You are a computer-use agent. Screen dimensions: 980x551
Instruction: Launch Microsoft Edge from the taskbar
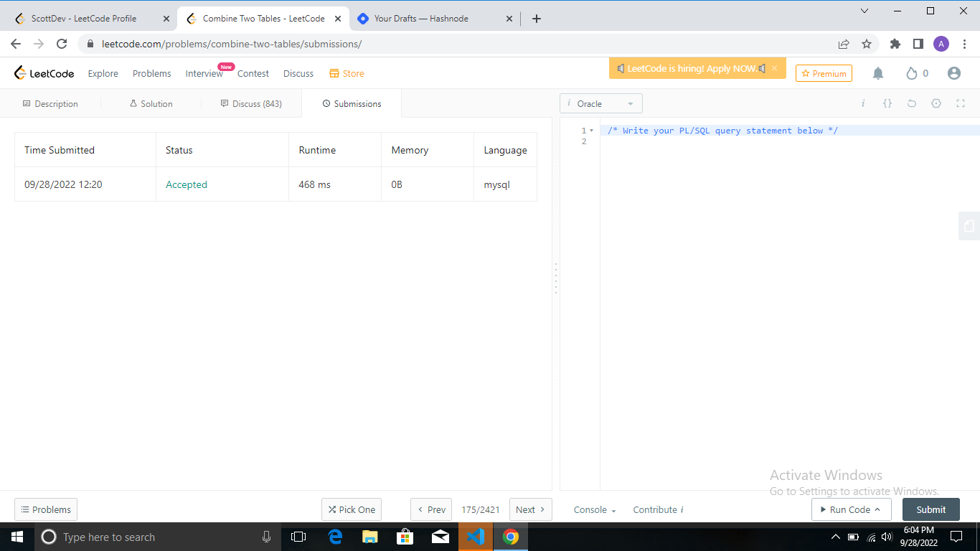coord(335,537)
